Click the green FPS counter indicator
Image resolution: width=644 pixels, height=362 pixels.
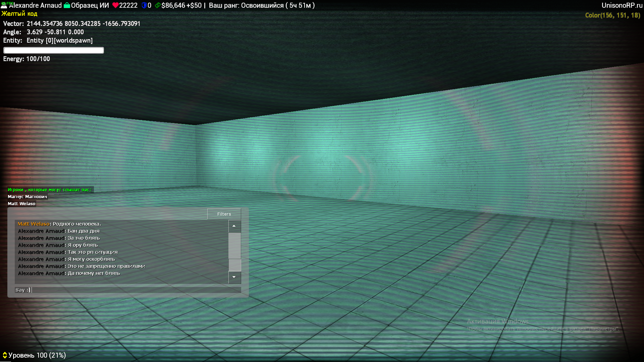click(7, 3)
